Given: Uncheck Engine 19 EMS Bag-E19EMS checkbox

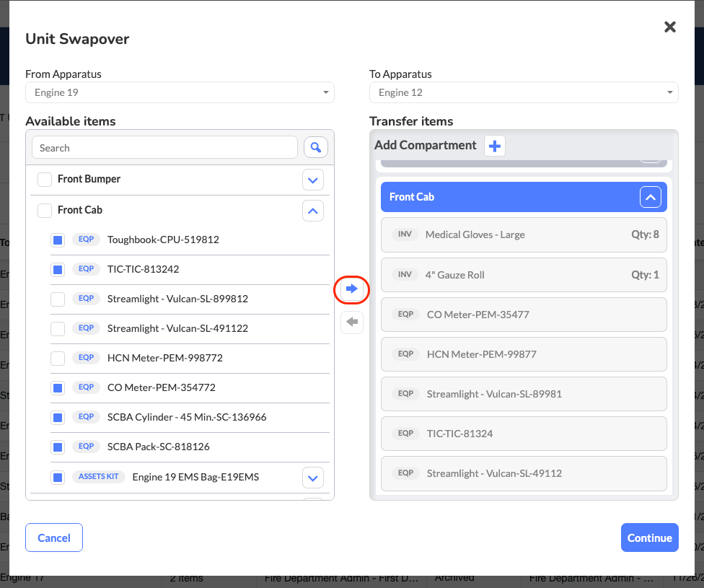Looking at the screenshot, I should (58, 477).
